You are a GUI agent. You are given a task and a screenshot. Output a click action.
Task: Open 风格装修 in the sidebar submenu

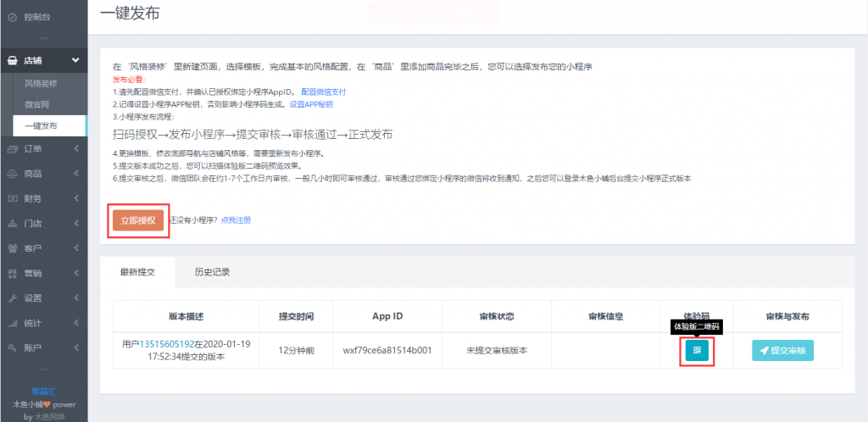tap(41, 84)
